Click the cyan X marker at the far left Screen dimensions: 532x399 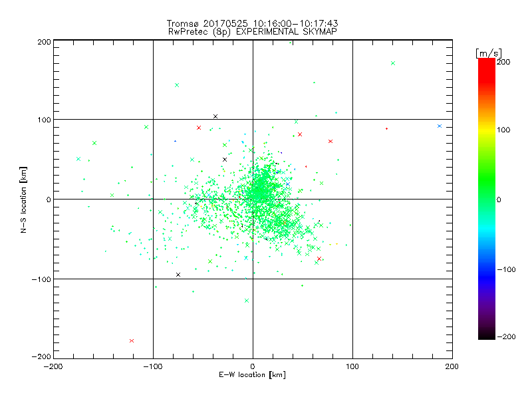(78, 159)
